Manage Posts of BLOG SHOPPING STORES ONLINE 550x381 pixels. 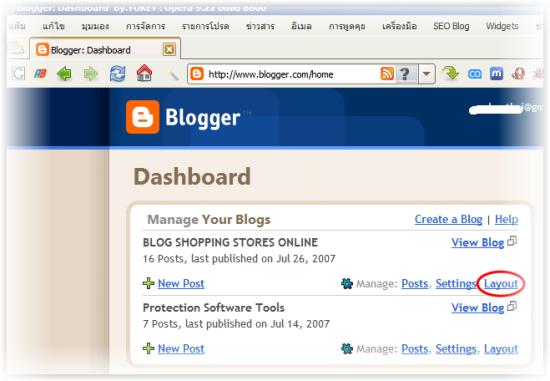click(415, 283)
